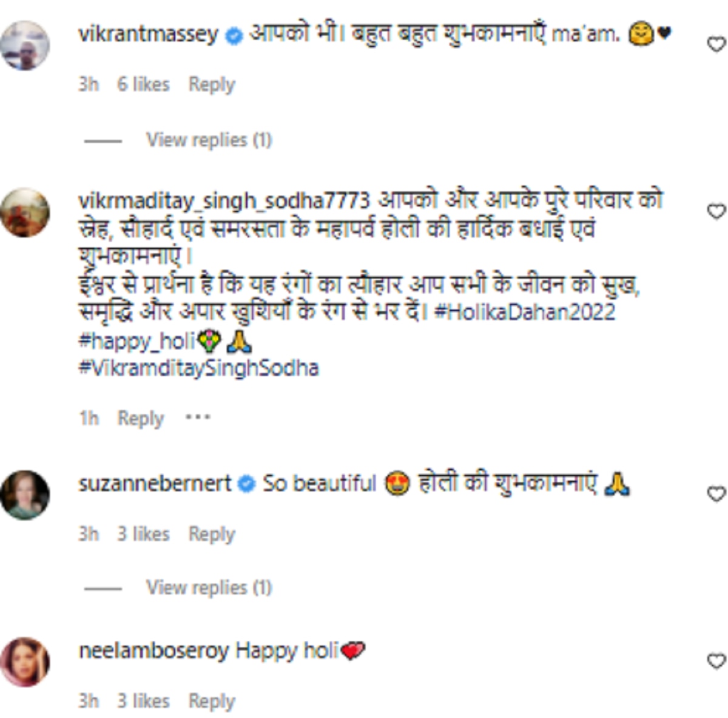Viewport: 728px width, 718px height.
Task: Tap heart on suzannebernert's comment
Action: click(716, 493)
